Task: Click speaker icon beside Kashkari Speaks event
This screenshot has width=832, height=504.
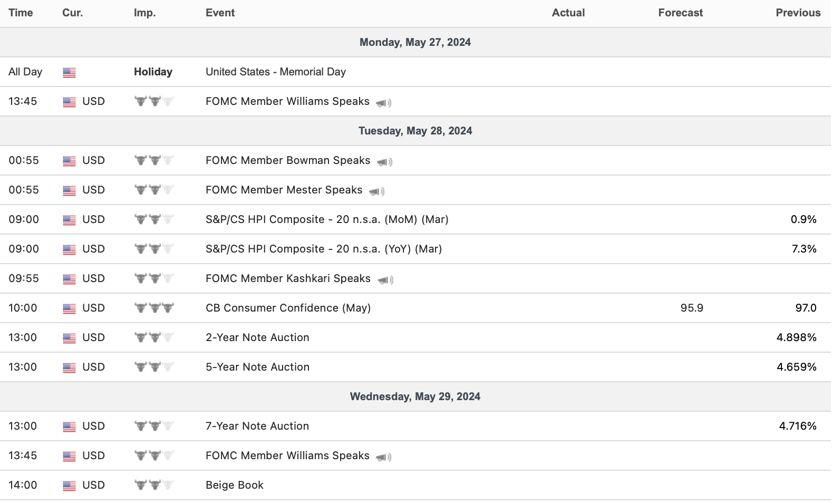Action: pos(385,280)
